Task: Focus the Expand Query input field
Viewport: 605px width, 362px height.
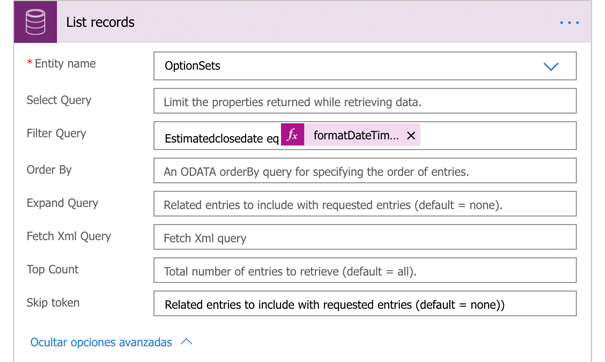Action: (x=365, y=204)
